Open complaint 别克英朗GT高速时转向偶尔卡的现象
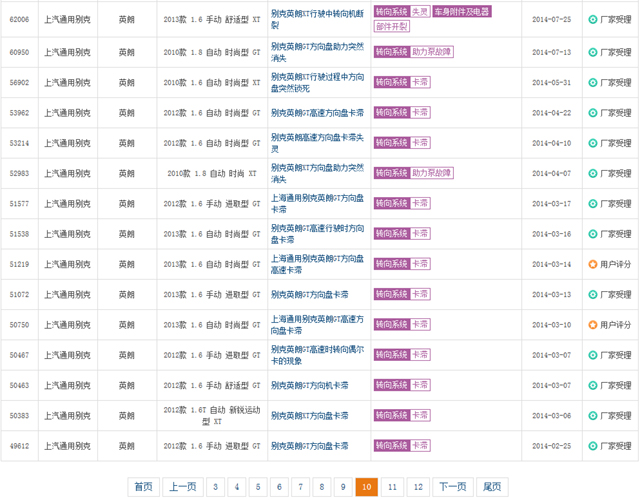This screenshot has height=500, width=640. pos(317,355)
